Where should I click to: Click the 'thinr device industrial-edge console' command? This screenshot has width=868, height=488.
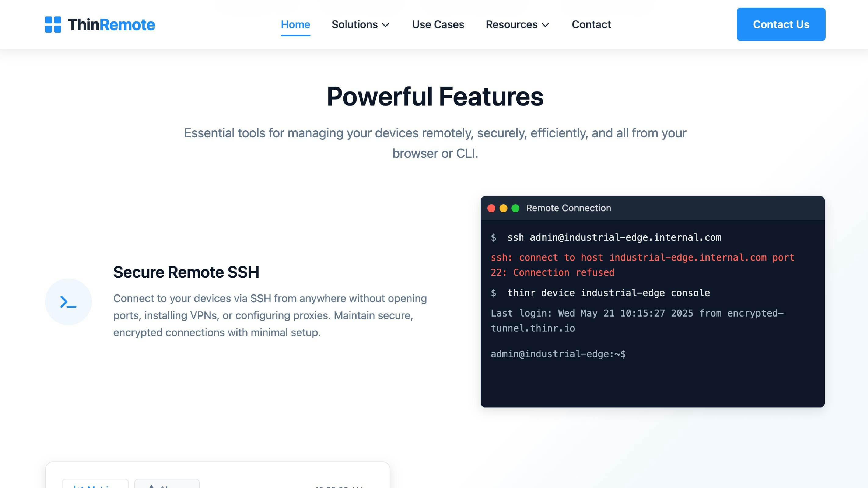pyautogui.click(x=608, y=293)
